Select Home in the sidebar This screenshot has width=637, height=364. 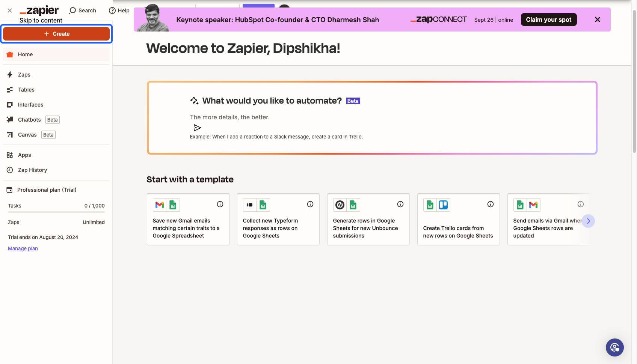coord(56,54)
